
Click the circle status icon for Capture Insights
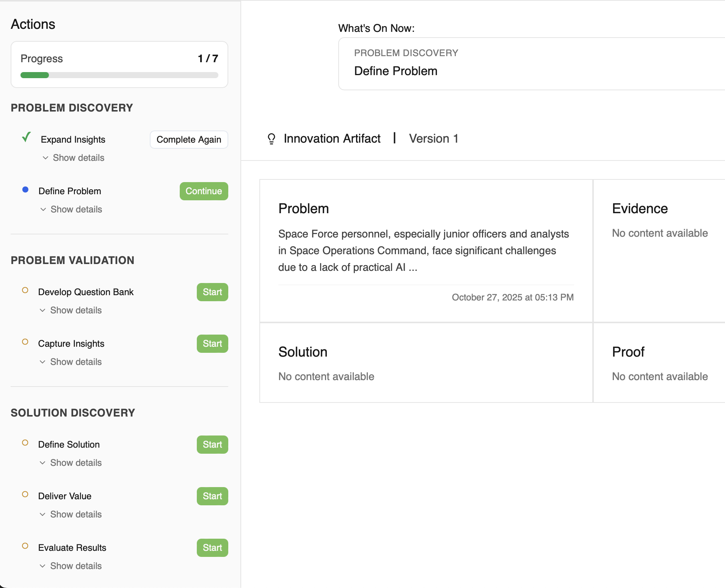25,342
